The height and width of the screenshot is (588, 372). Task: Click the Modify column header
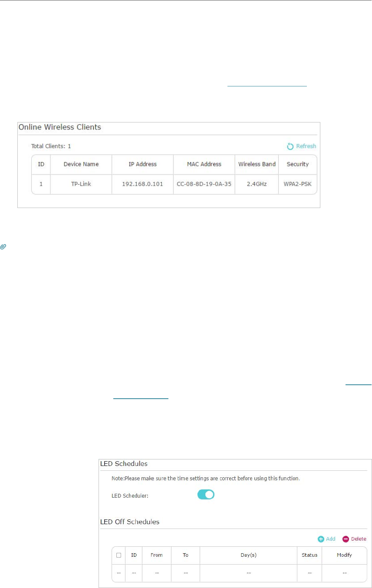pos(344,555)
